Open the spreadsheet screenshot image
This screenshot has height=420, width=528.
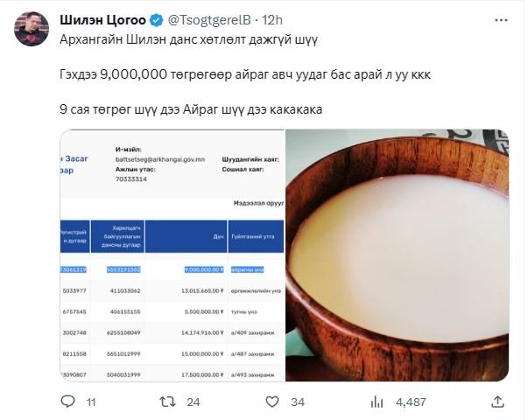point(172,255)
